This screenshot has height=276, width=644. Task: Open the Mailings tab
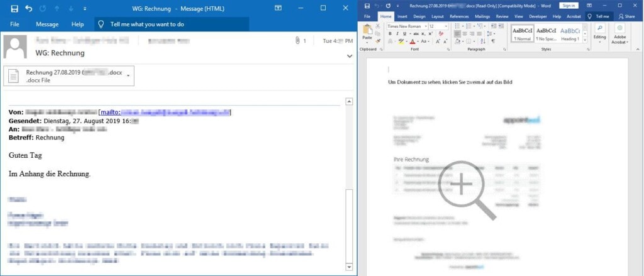tap(482, 16)
